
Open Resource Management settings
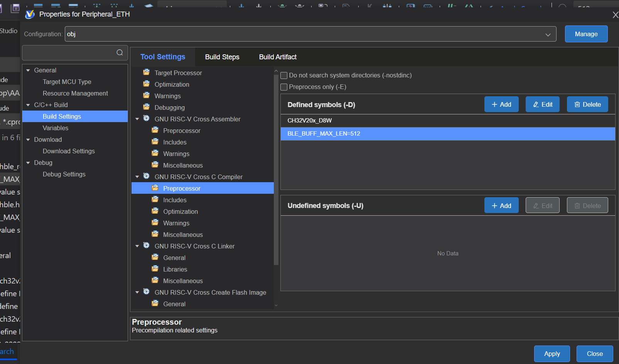click(x=75, y=93)
